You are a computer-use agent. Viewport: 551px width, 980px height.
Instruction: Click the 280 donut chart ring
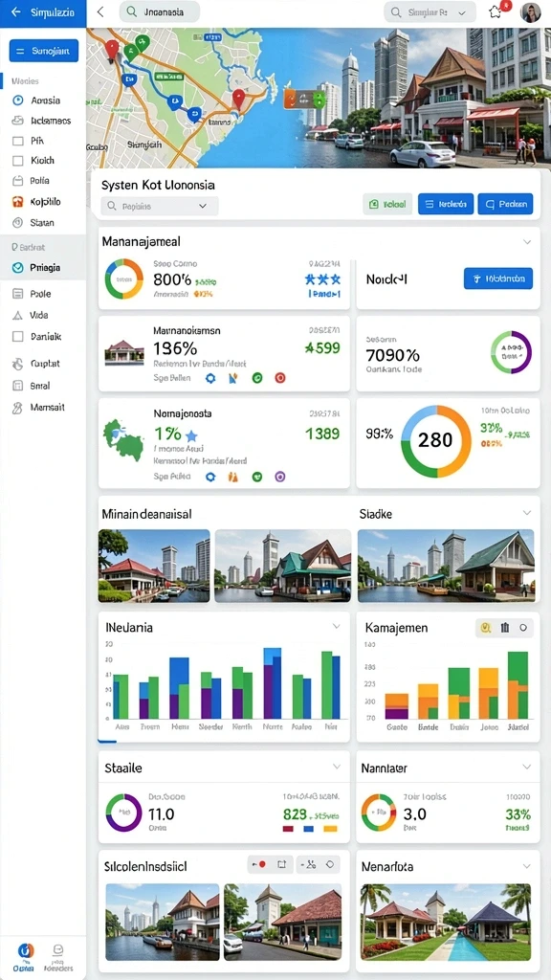(436, 440)
